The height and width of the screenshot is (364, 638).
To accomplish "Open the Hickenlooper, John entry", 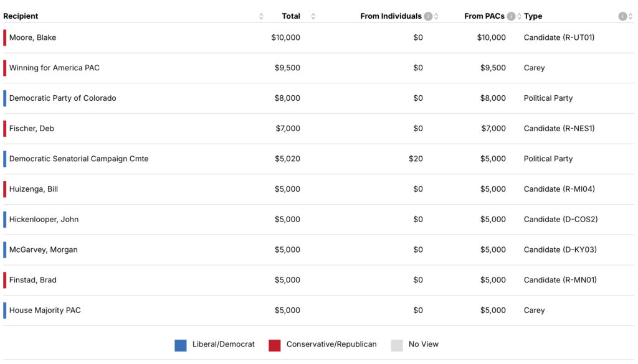I will [44, 220].
